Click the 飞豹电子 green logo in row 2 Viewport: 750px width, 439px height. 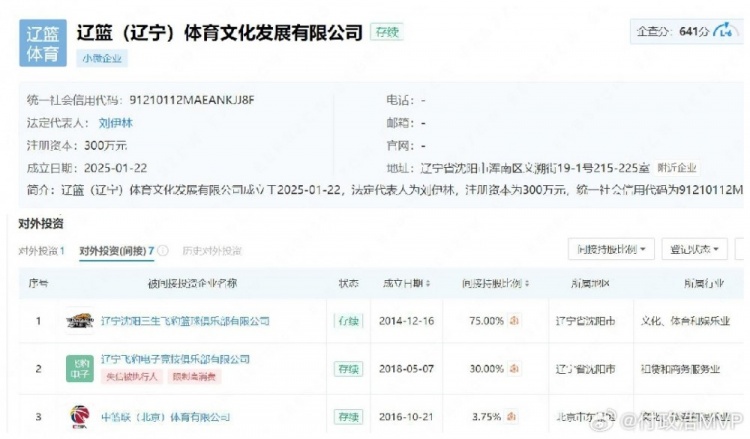[x=79, y=368]
